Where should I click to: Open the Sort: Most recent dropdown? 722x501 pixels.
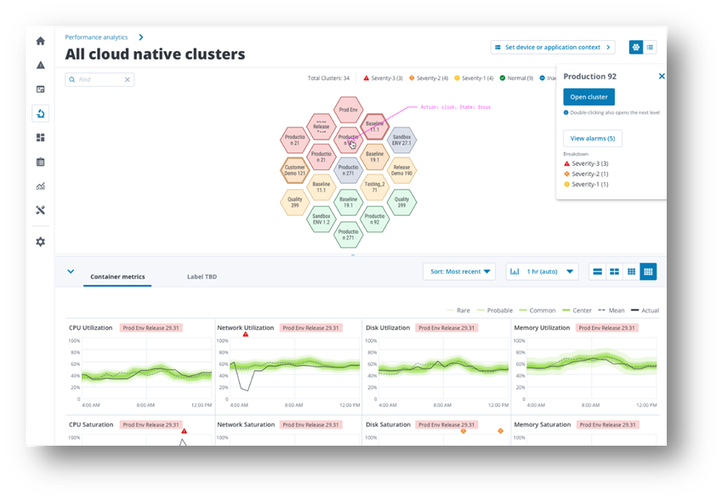[460, 271]
